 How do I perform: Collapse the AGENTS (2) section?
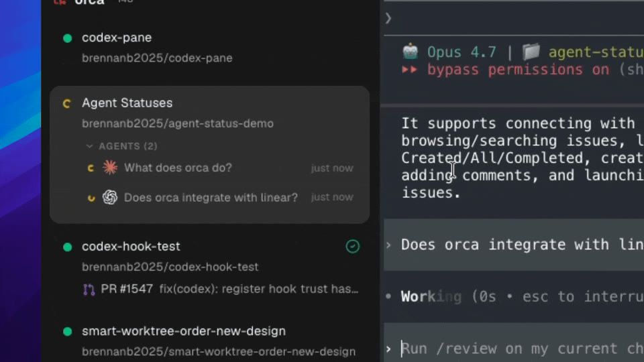[x=89, y=146]
